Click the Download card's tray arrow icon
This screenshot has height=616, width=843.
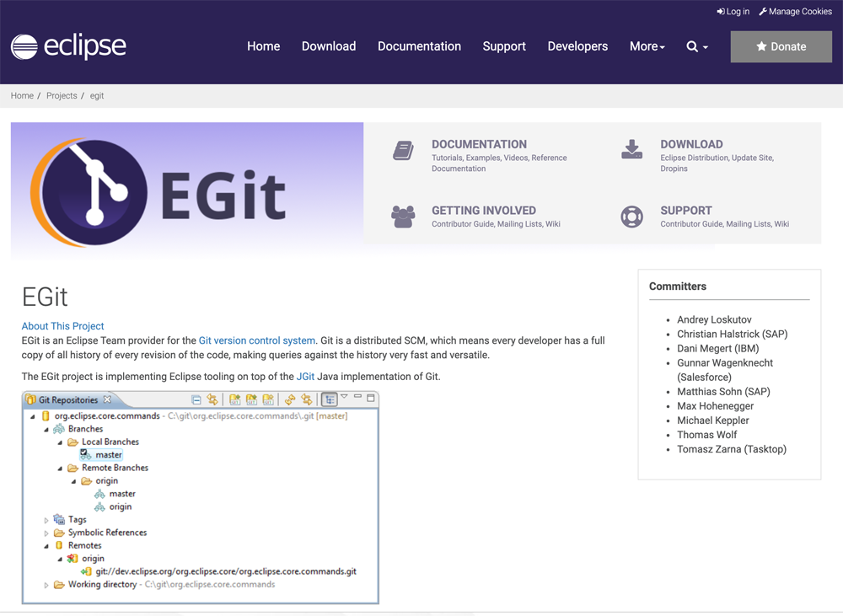631,149
